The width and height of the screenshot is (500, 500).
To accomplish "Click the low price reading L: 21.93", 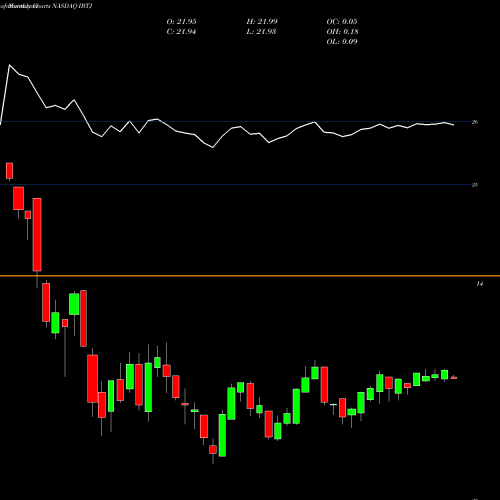I will point(261,32).
